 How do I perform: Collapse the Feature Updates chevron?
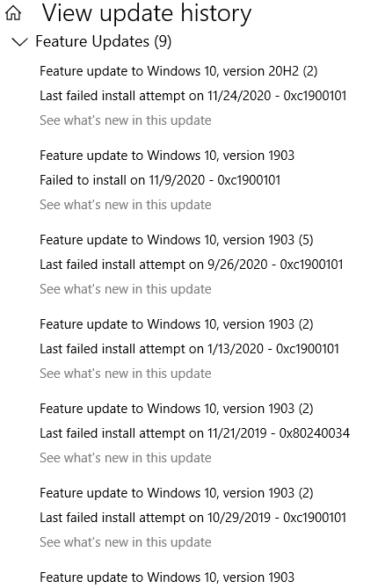(x=20, y=41)
